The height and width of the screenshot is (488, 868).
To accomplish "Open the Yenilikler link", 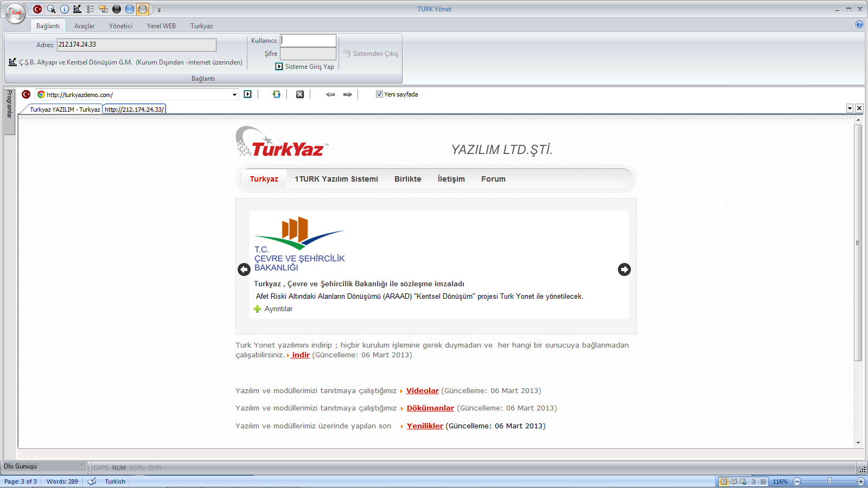I will coord(425,426).
